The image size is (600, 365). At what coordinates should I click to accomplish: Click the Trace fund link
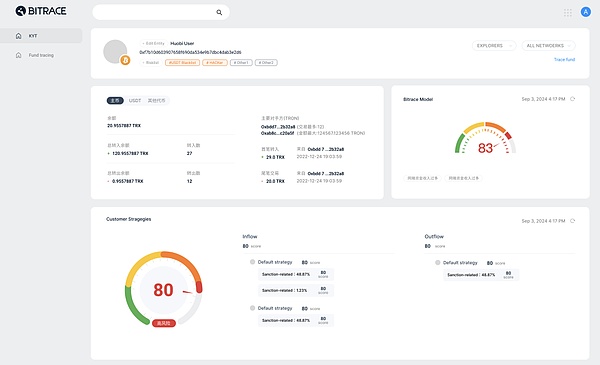pyautogui.click(x=564, y=60)
